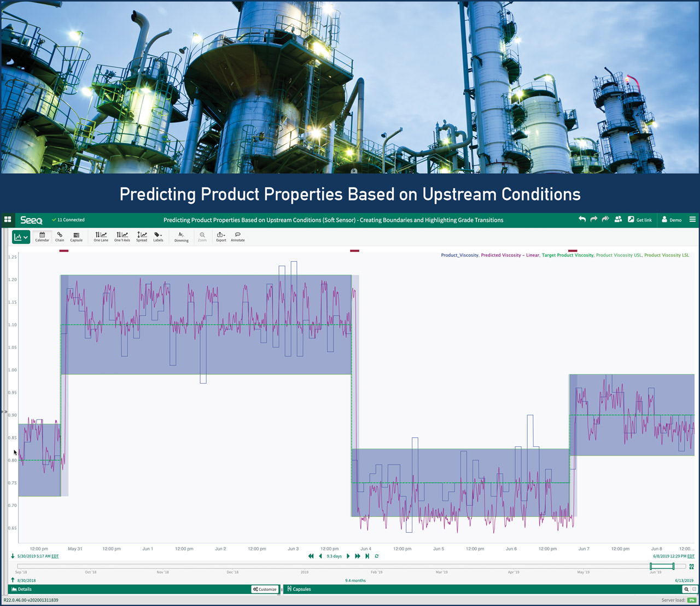Open the hamburger menu at top right

[x=692, y=219]
